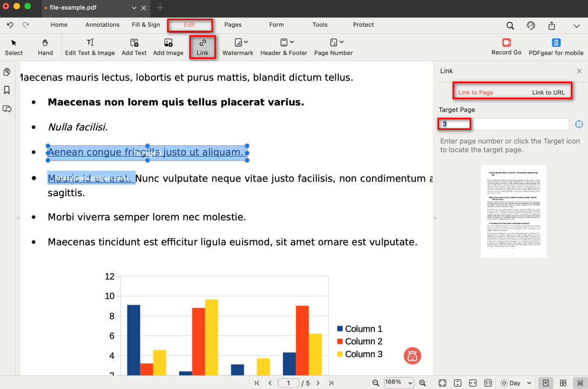The image size is (588, 389).
Task: Open the 166% zoom level dropdown
Action: click(399, 383)
